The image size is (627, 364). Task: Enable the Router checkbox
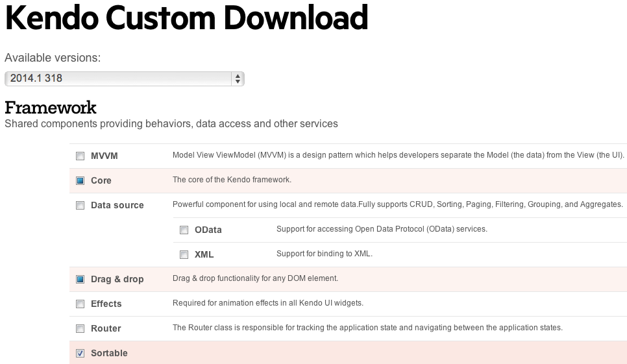80,328
